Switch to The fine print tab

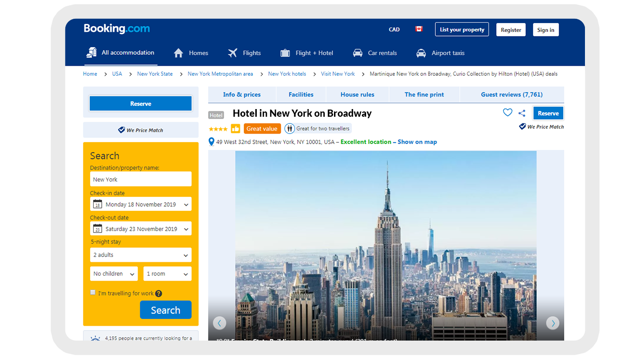pyautogui.click(x=424, y=95)
